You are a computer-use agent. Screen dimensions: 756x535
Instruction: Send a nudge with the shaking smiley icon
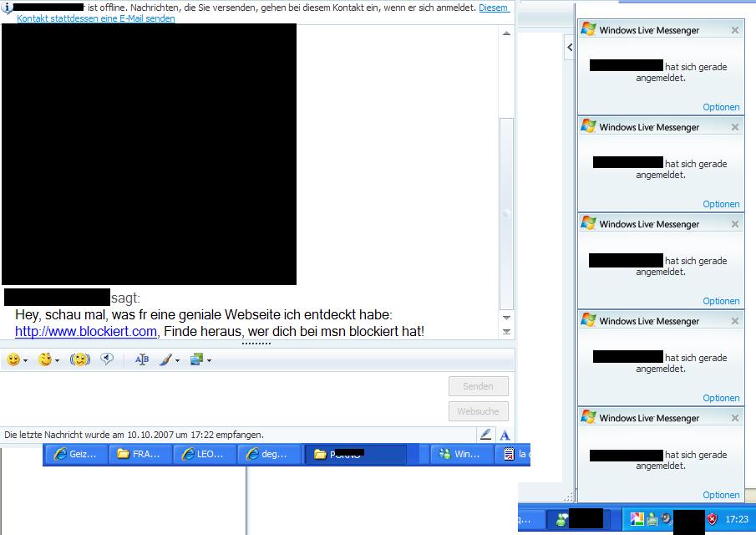[80, 360]
